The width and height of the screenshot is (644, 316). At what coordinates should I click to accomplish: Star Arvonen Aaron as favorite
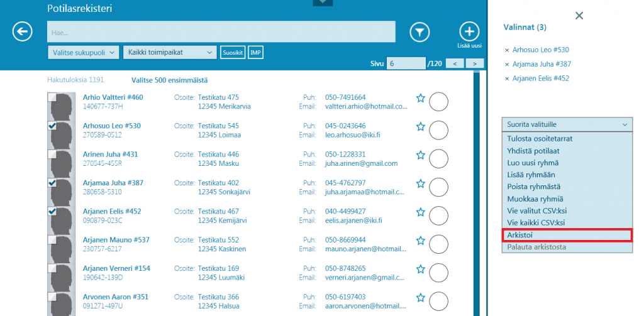pyautogui.click(x=420, y=298)
